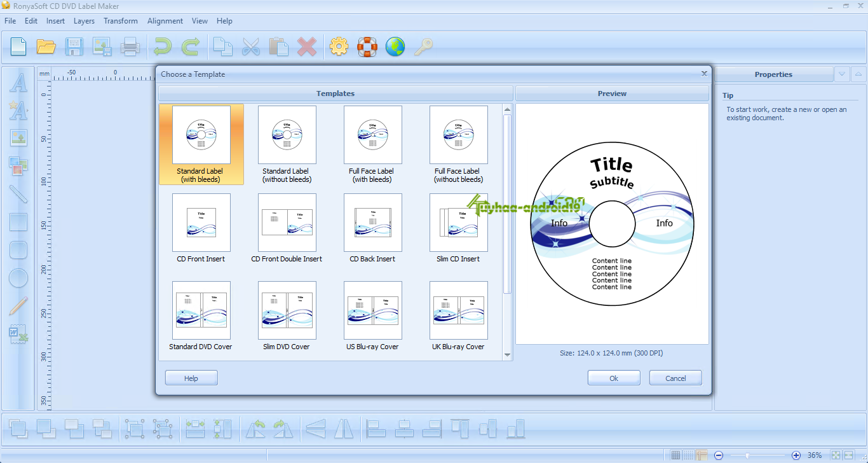Select the curved text tool with the star

[x=18, y=110]
